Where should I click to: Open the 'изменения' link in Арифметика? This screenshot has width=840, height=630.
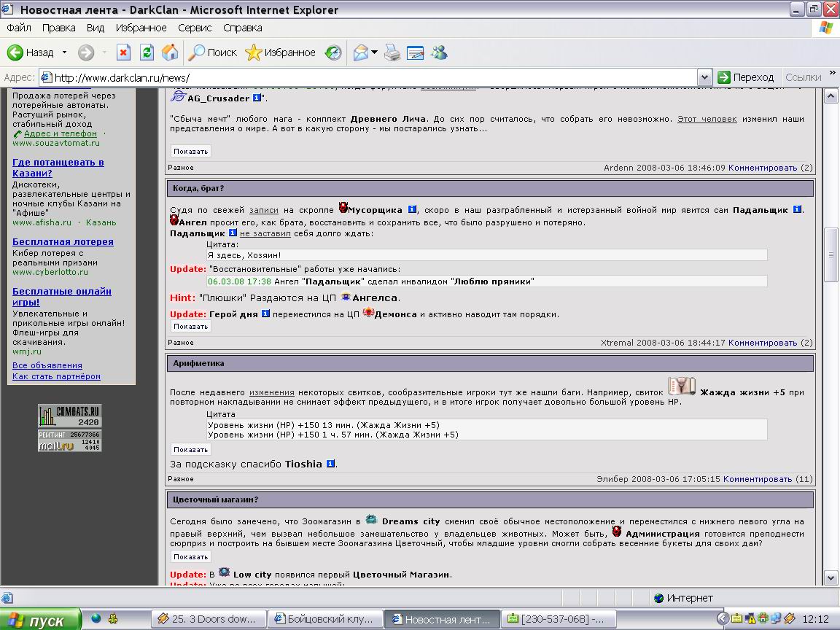coord(271,392)
